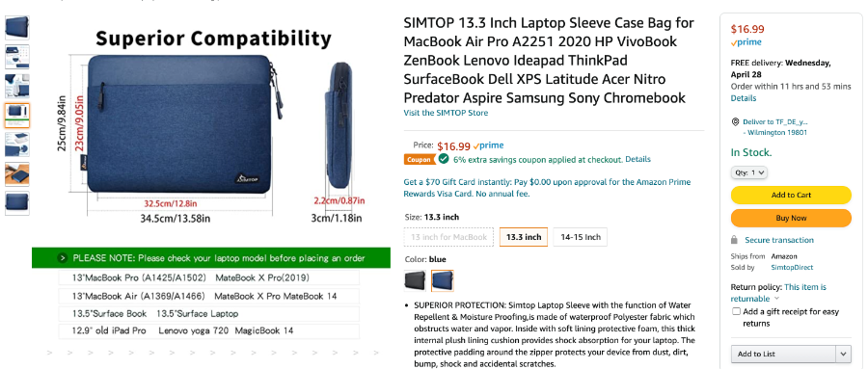Click the green coupon checkmark icon
The height and width of the screenshot is (369, 868).
(x=444, y=159)
